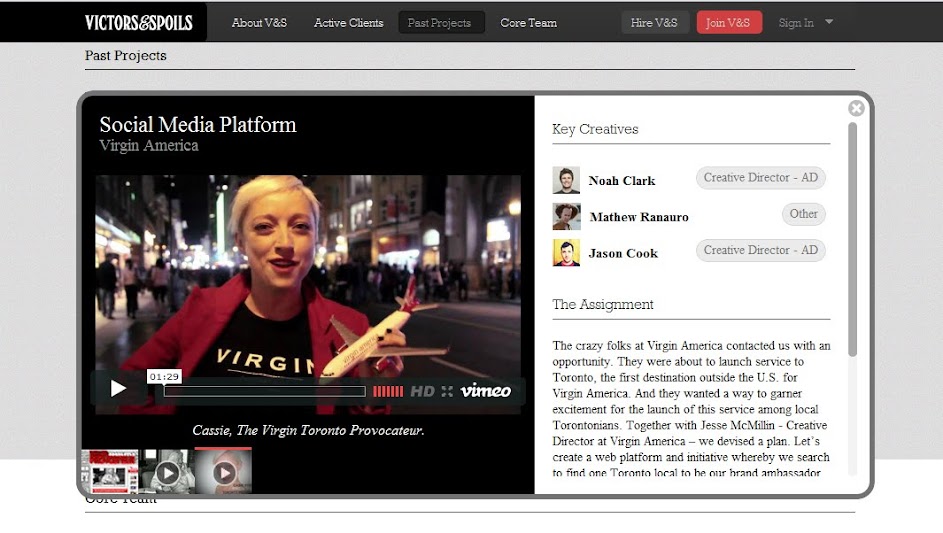Click the Past Projects page heading
This screenshot has height=533, width=943.
(x=126, y=55)
